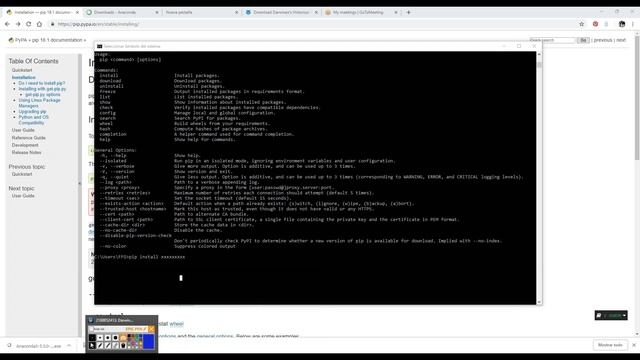Go back in browser history
640x360 pixels.
(7, 24)
